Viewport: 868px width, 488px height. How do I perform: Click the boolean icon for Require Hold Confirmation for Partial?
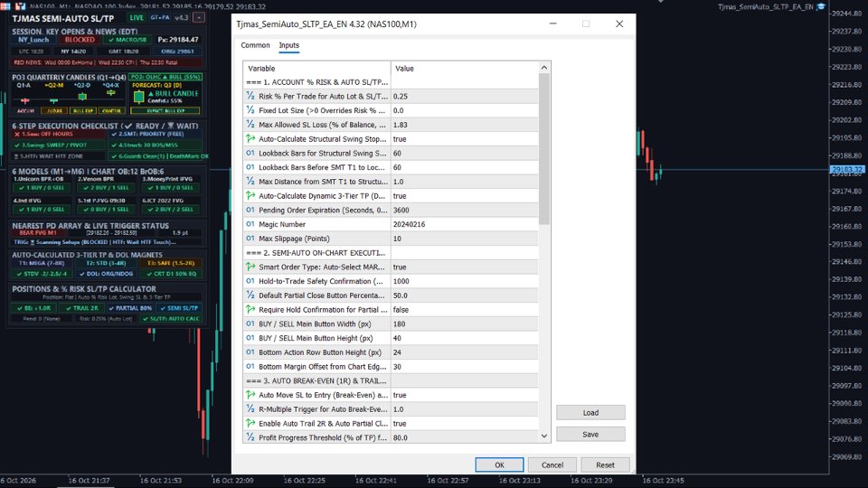coord(250,310)
